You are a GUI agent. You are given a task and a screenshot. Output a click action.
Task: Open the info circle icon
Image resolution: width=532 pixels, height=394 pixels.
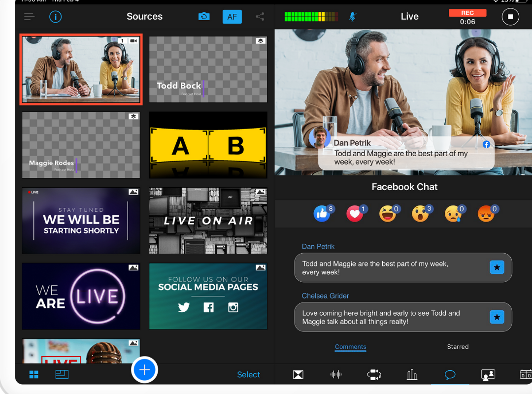pos(55,16)
